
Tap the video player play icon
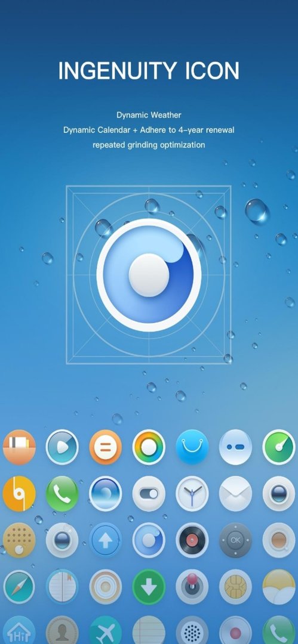tap(62, 447)
